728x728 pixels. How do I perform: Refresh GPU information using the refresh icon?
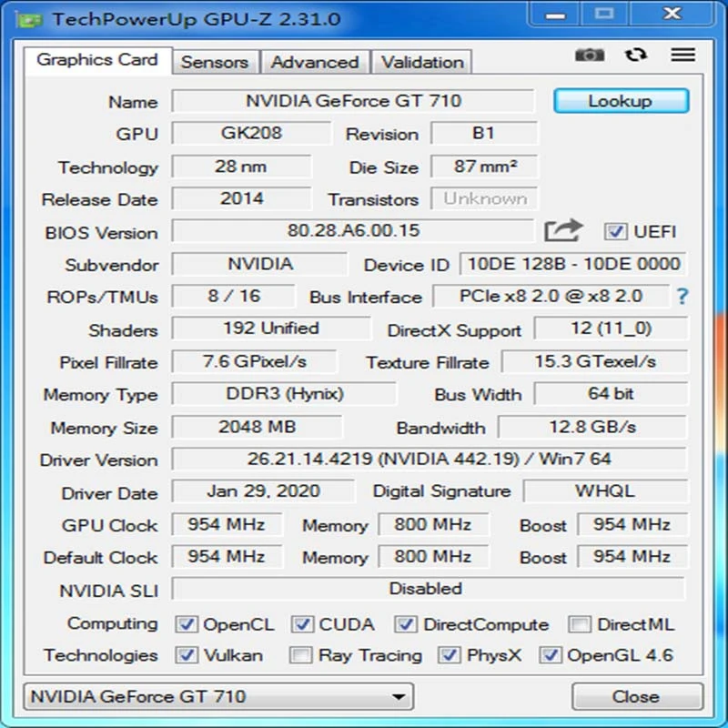(636, 56)
